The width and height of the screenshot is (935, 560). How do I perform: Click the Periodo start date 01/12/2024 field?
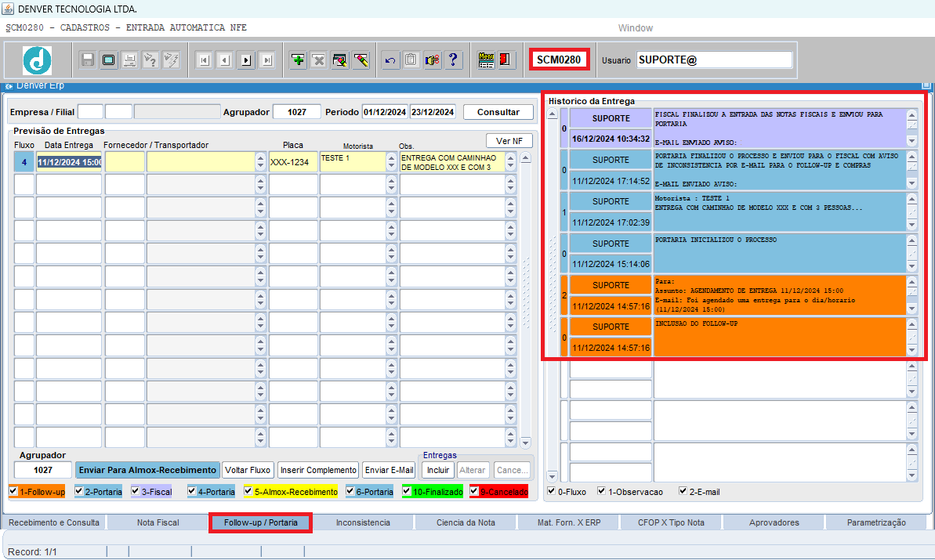(x=385, y=112)
